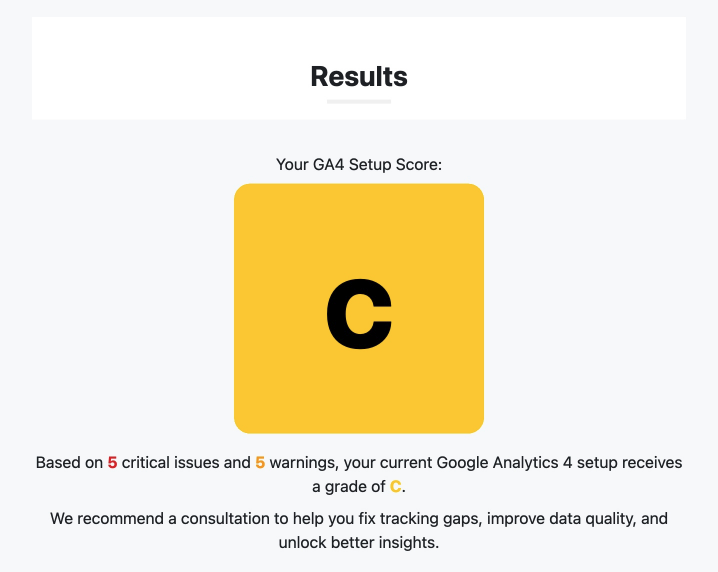
Task: Click the gray underline beneath Results
Action: tap(359, 102)
